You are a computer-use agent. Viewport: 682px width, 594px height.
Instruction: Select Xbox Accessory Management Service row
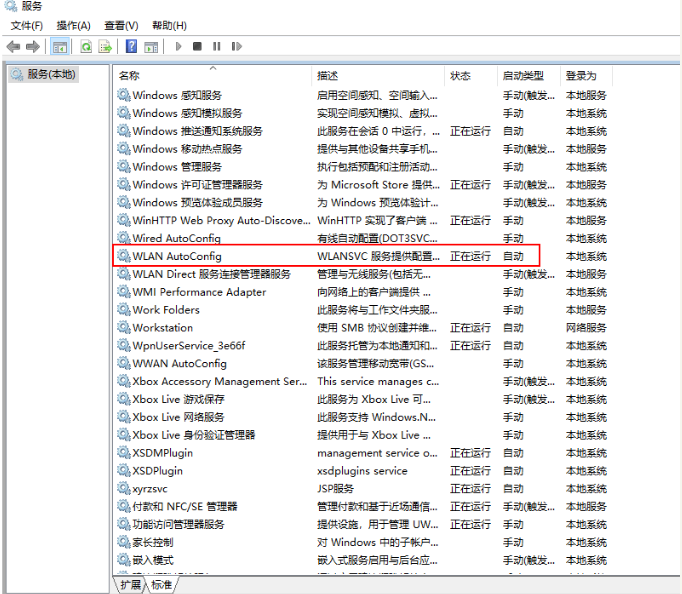pyautogui.click(x=362, y=381)
